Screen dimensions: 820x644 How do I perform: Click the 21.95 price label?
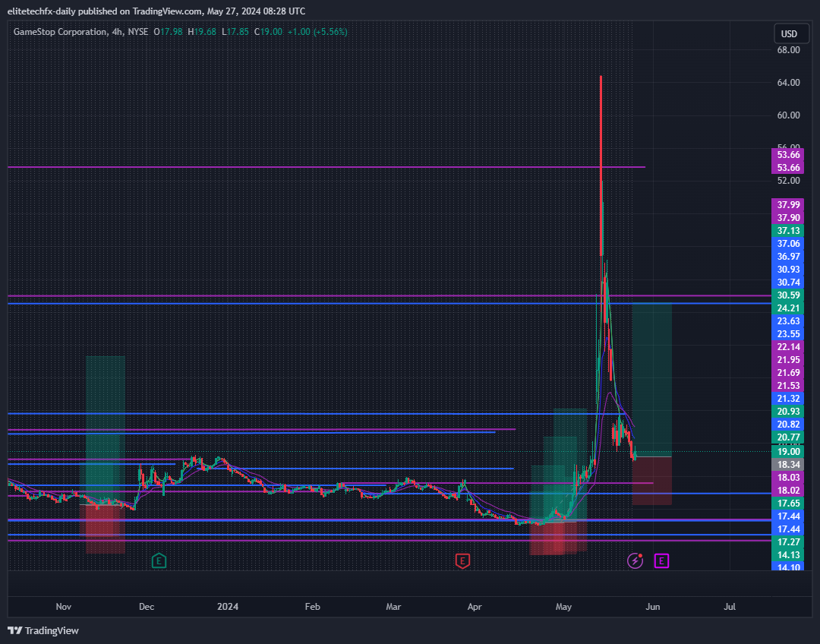click(x=787, y=359)
